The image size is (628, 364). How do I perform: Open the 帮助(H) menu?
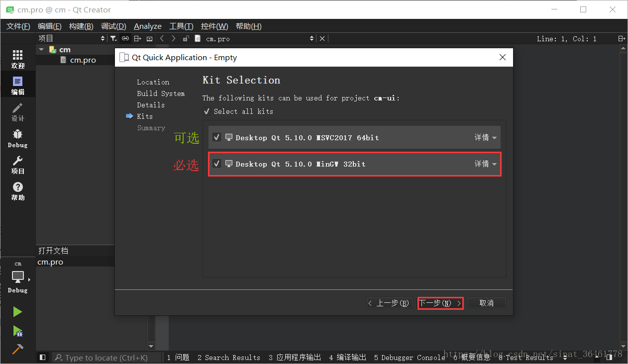point(248,26)
